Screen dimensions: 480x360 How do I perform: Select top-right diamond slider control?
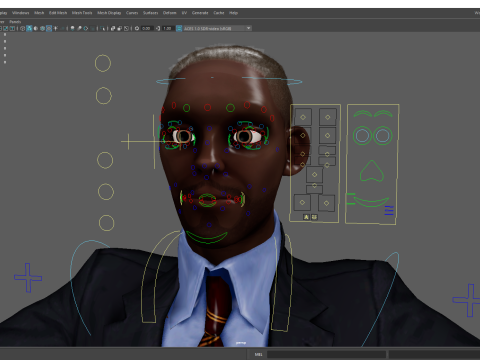coord(328,117)
